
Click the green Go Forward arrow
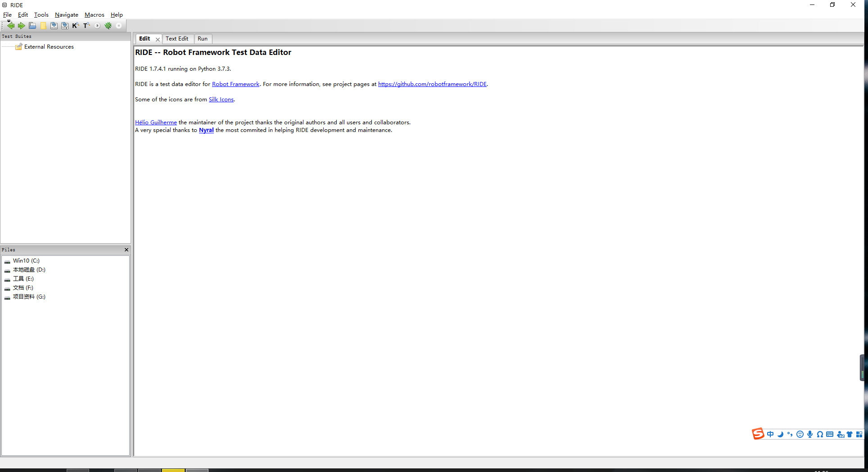(x=21, y=26)
